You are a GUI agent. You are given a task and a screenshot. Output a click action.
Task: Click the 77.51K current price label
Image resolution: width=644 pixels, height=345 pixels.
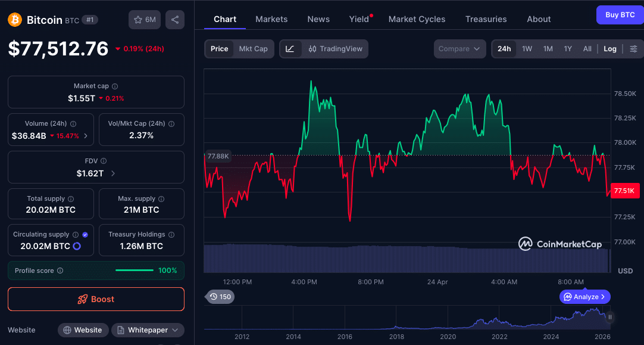625,191
